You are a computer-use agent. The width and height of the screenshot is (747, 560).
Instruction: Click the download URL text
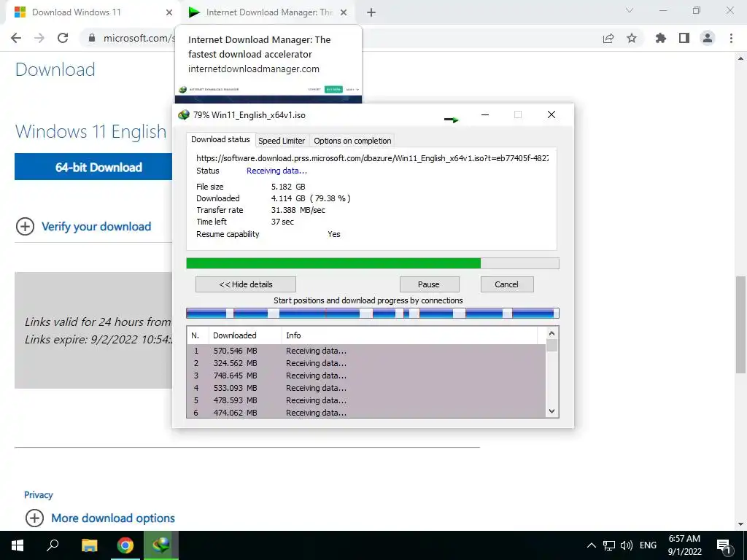tap(372, 158)
